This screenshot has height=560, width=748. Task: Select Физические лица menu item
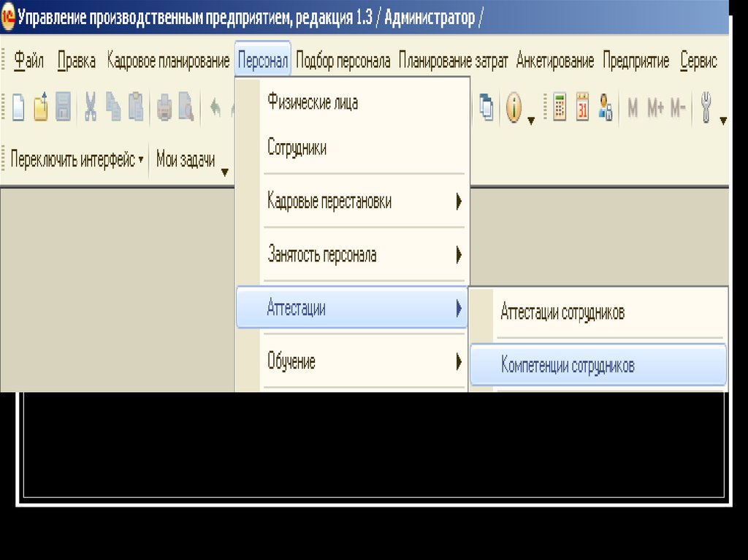click(352, 102)
